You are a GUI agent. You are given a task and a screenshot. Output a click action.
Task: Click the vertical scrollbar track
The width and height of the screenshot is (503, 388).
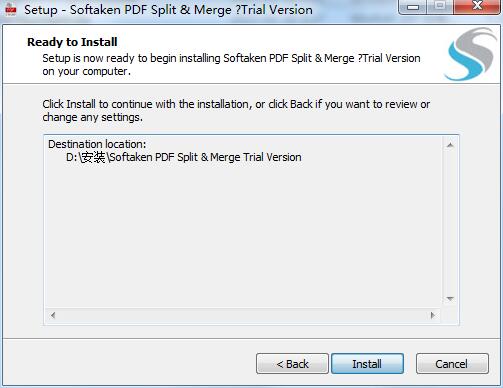click(450, 222)
